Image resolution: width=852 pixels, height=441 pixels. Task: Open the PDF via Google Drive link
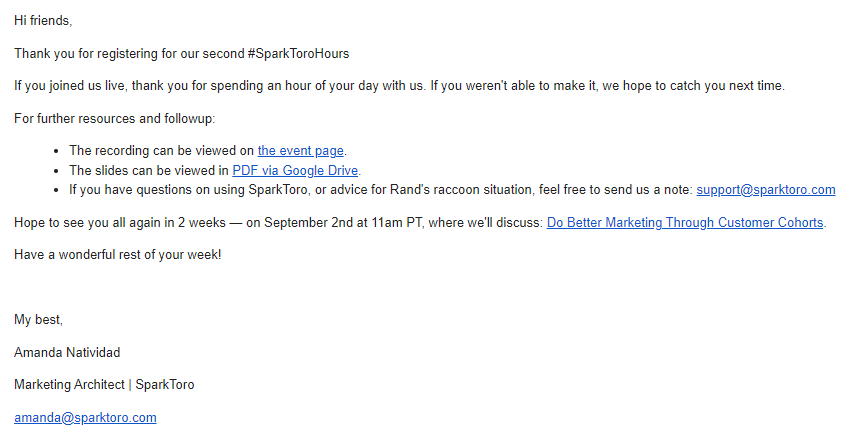pos(295,171)
